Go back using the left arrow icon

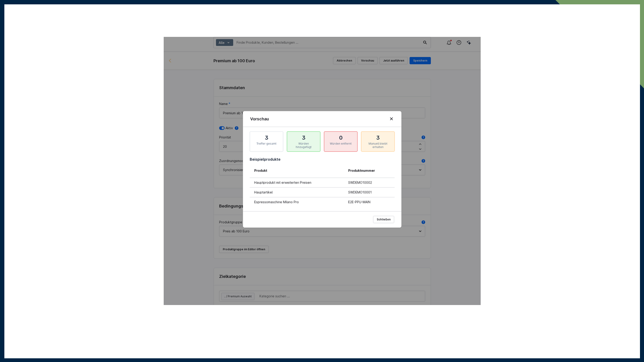[170, 61]
